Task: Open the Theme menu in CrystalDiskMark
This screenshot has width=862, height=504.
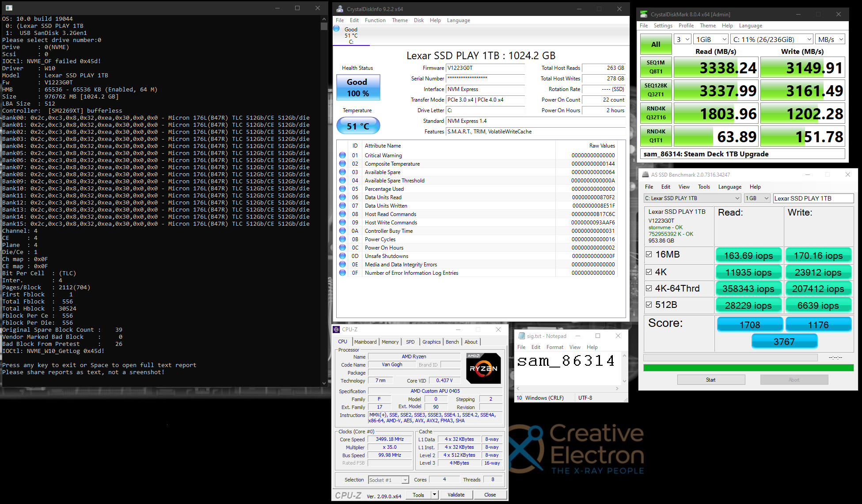Action: click(707, 26)
